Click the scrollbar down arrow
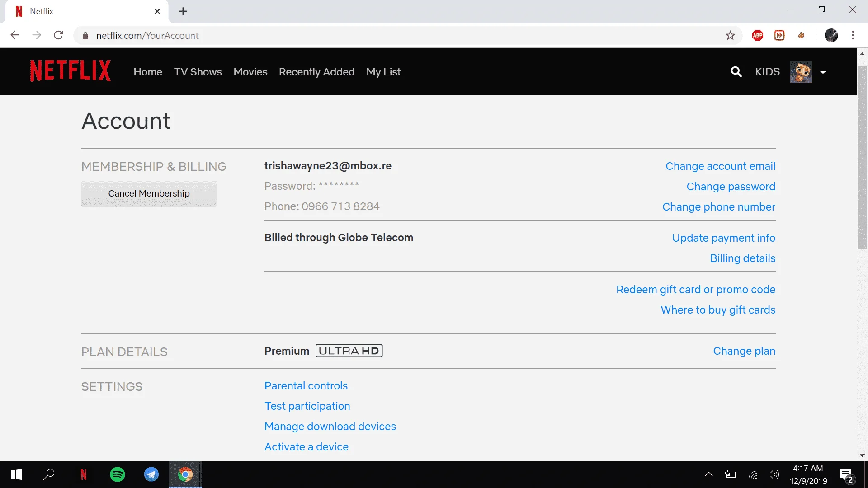Viewport: 868px width, 488px height. [862, 455]
